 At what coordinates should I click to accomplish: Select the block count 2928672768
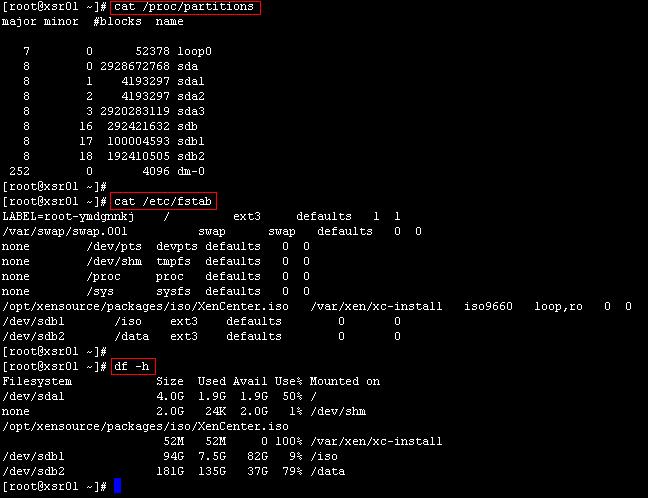[135, 66]
